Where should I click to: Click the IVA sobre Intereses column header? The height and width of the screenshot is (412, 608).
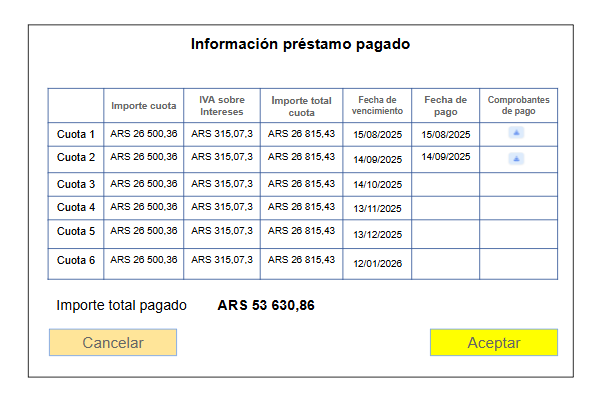point(221,106)
